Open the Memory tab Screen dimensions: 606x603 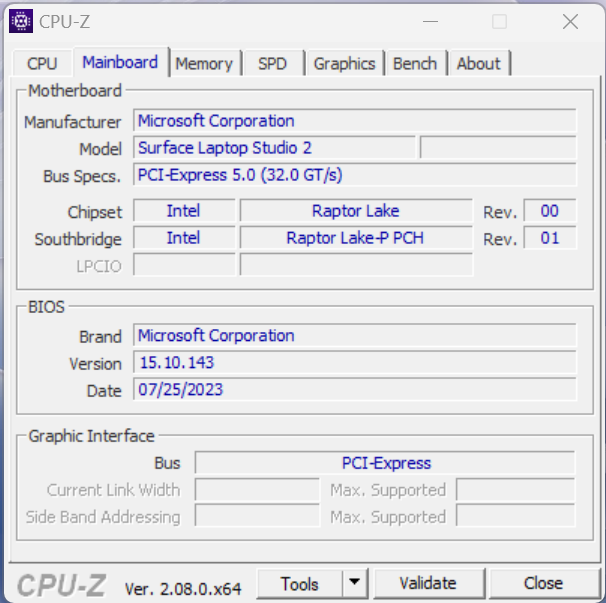click(204, 63)
